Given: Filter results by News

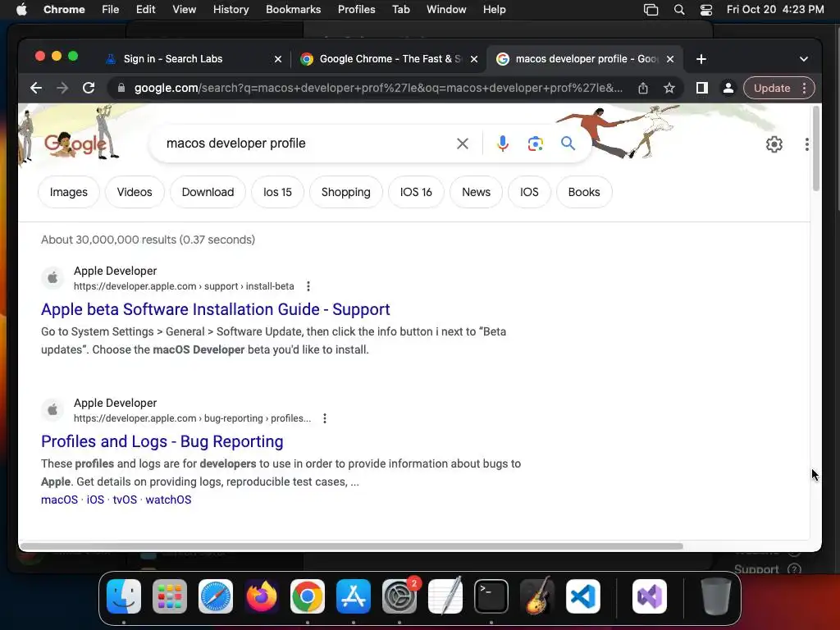Looking at the screenshot, I should (477, 192).
